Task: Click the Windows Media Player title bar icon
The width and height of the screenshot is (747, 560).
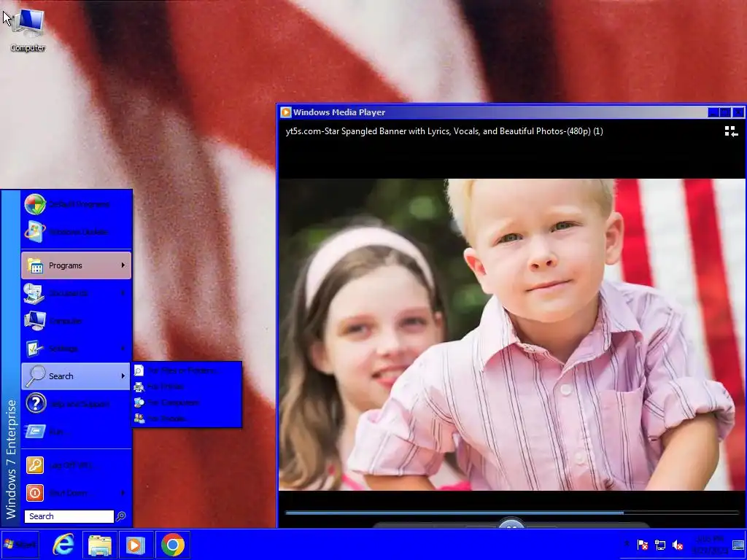Action: pyautogui.click(x=286, y=112)
